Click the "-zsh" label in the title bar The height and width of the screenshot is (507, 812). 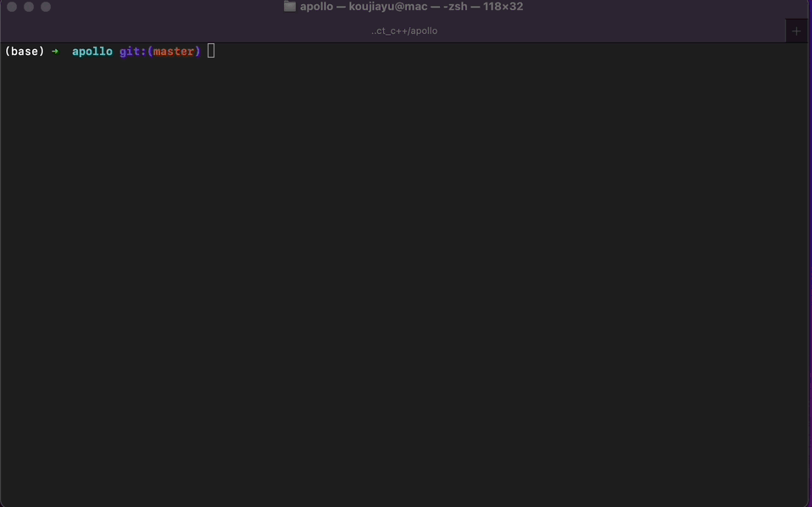click(455, 7)
